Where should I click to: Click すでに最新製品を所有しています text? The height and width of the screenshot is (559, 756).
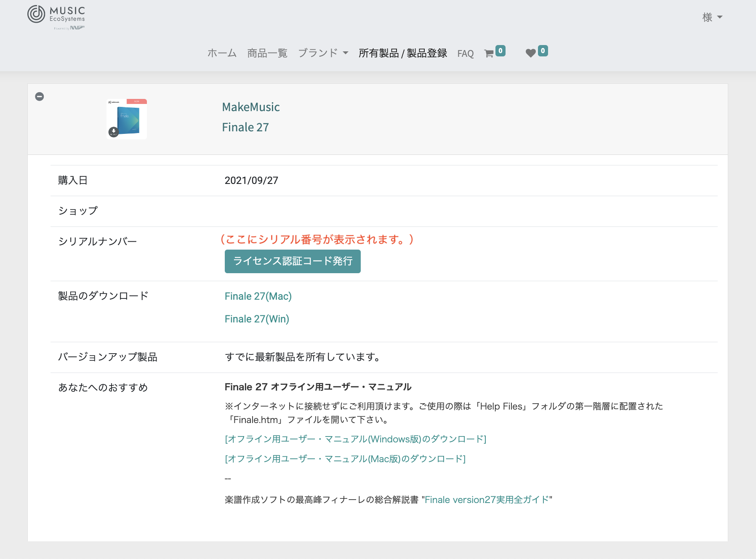[303, 357]
